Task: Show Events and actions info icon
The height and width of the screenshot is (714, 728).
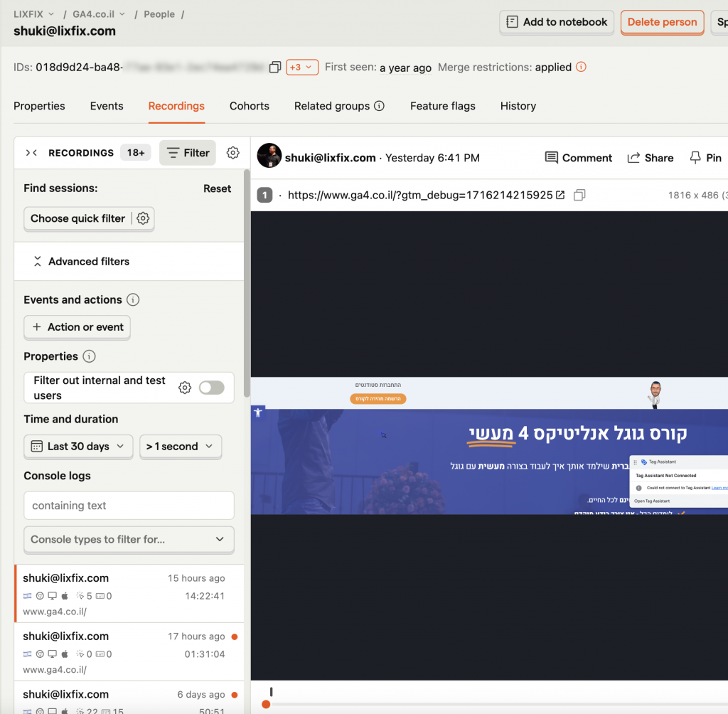Action: tap(133, 299)
